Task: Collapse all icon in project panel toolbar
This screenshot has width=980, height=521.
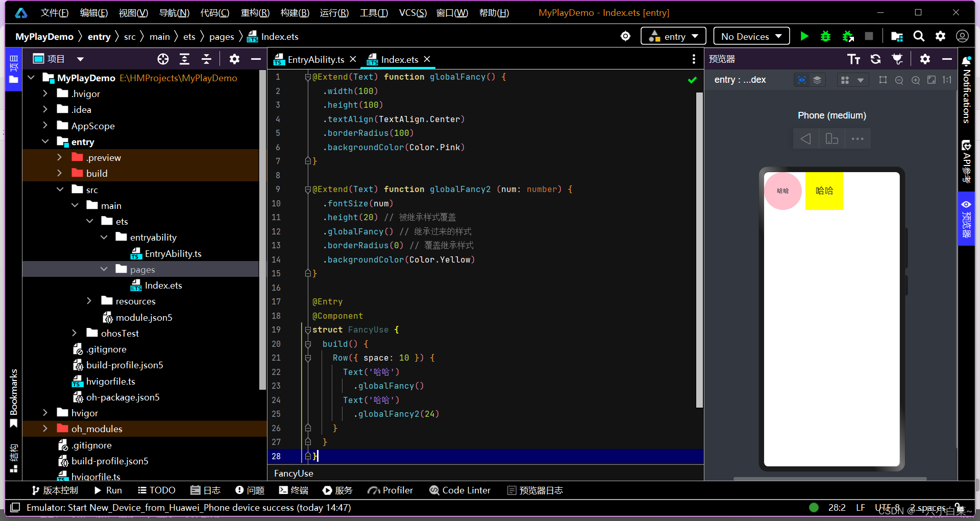Action: [x=206, y=59]
